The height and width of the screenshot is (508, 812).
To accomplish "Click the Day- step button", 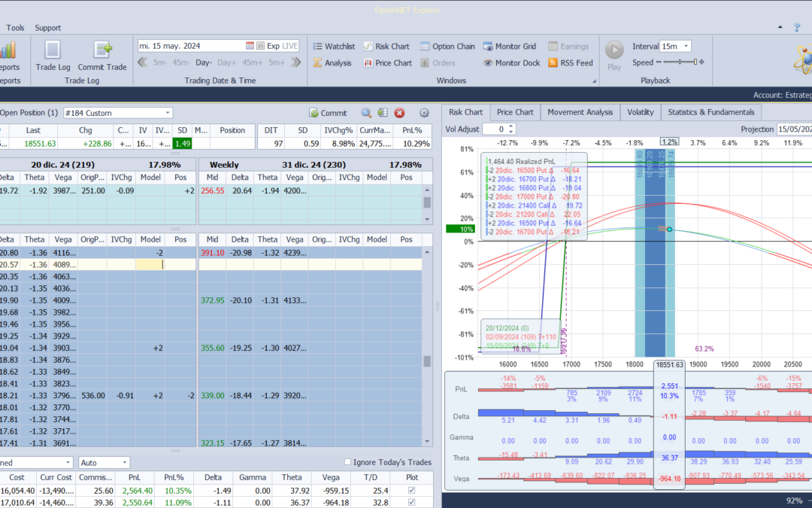I will pyautogui.click(x=204, y=62).
